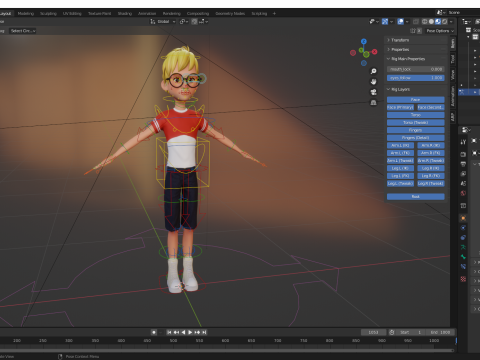Screen dimensions: 480x360
Task: Open the Object properties tab icon
Action: click(x=463, y=218)
